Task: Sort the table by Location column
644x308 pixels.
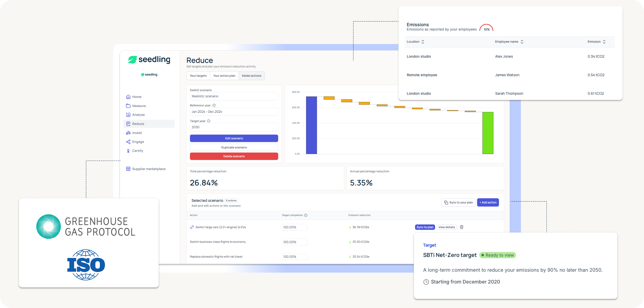Action: 423,42
